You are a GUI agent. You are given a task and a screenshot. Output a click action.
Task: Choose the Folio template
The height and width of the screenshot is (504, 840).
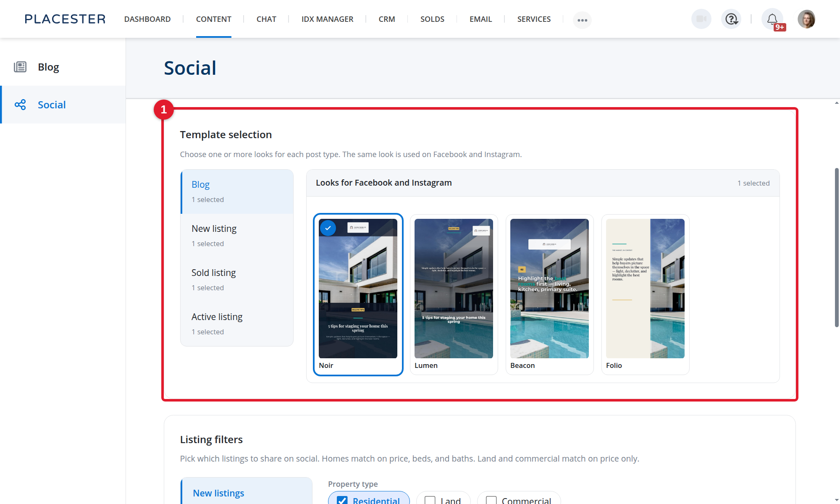646,294
